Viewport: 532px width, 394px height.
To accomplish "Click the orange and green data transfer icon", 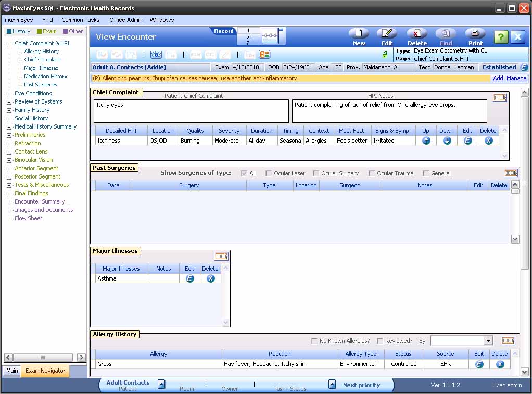I will (x=264, y=55).
